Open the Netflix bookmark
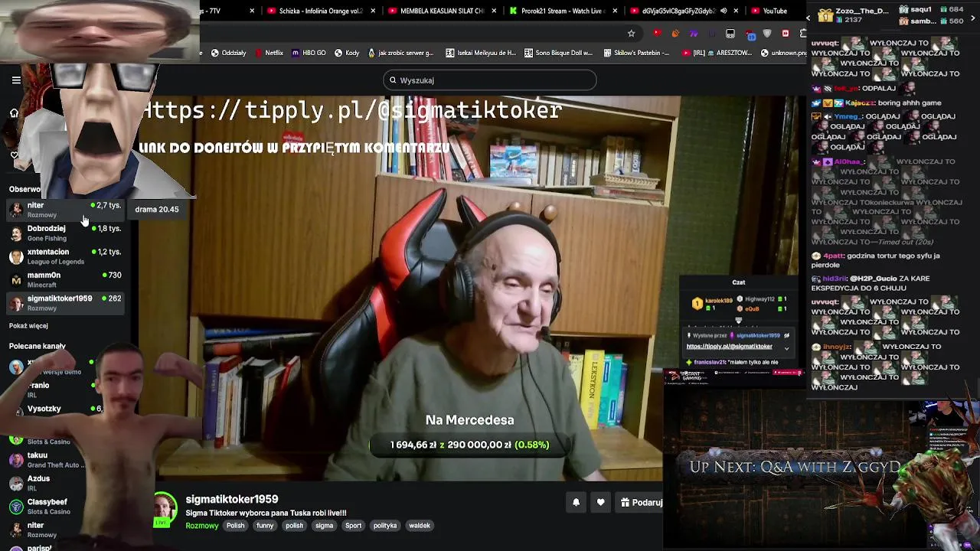The image size is (980, 551). [269, 53]
